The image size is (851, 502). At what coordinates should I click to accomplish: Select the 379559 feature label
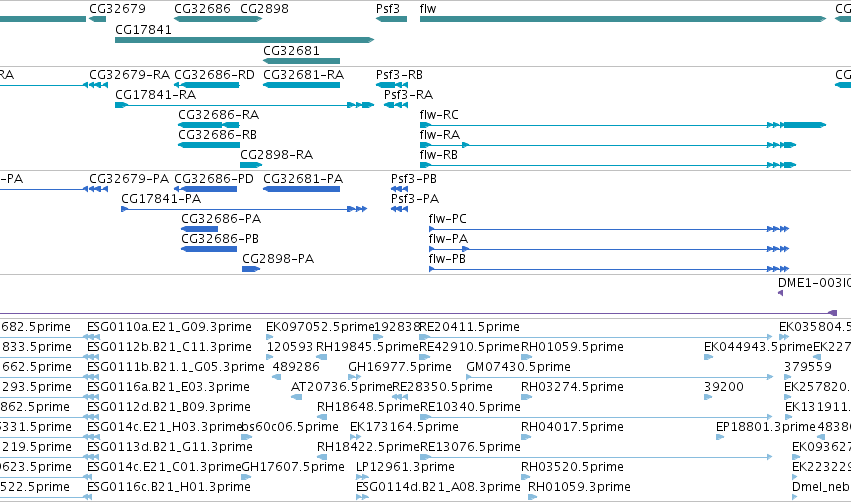click(x=808, y=367)
